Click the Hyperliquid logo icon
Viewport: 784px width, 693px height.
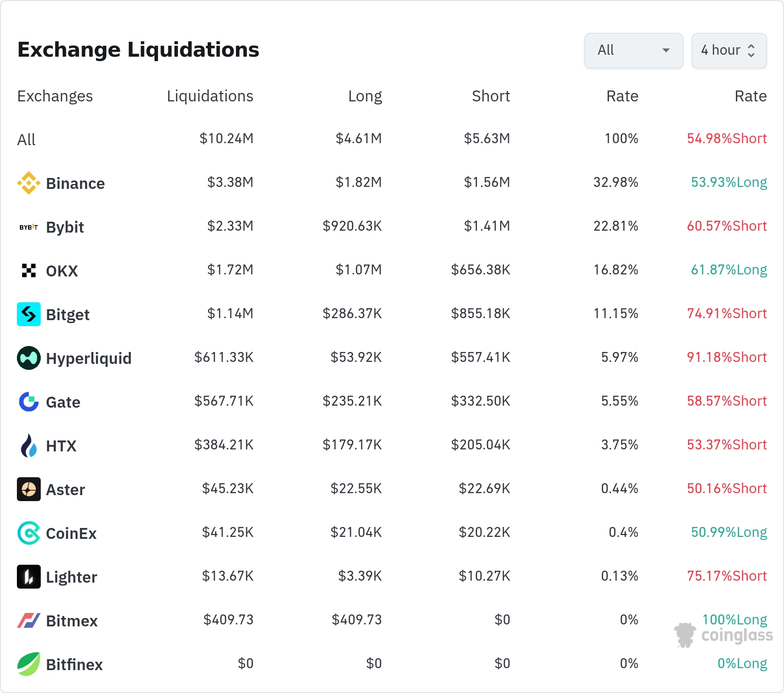[x=29, y=358]
